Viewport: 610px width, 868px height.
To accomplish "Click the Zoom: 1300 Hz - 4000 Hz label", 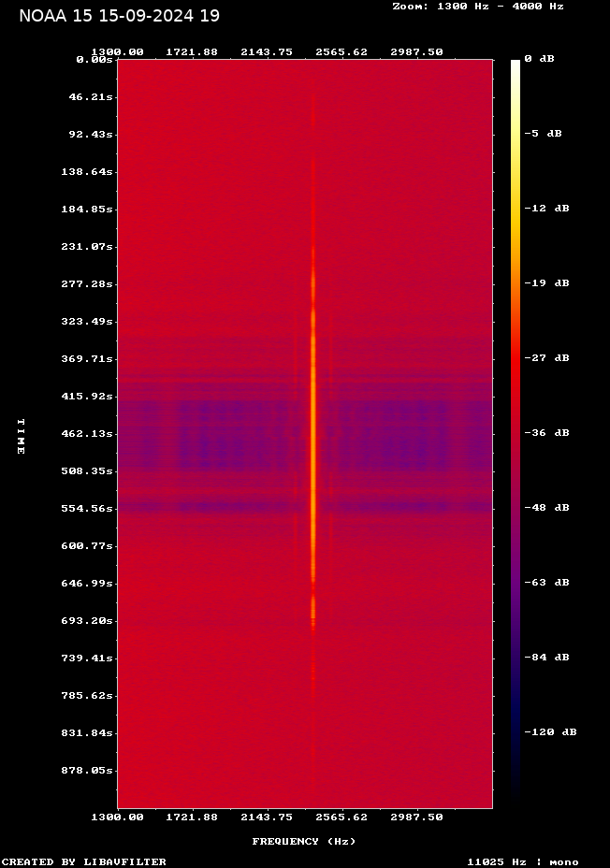I will (477, 6).
